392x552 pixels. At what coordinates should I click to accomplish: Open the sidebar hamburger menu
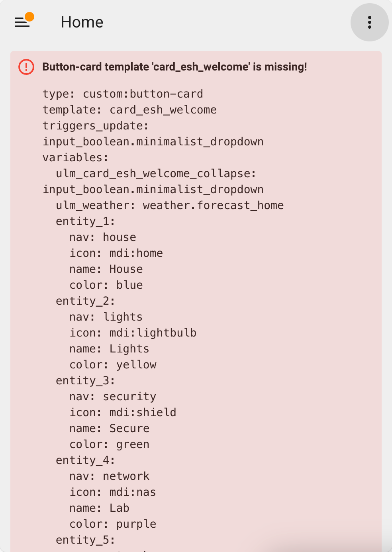click(x=22, y=23)
